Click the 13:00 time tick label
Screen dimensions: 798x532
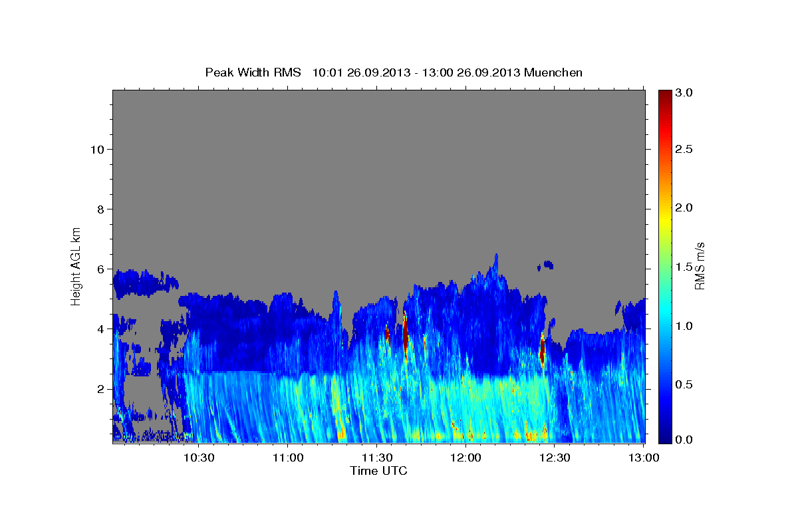[644, 458]
